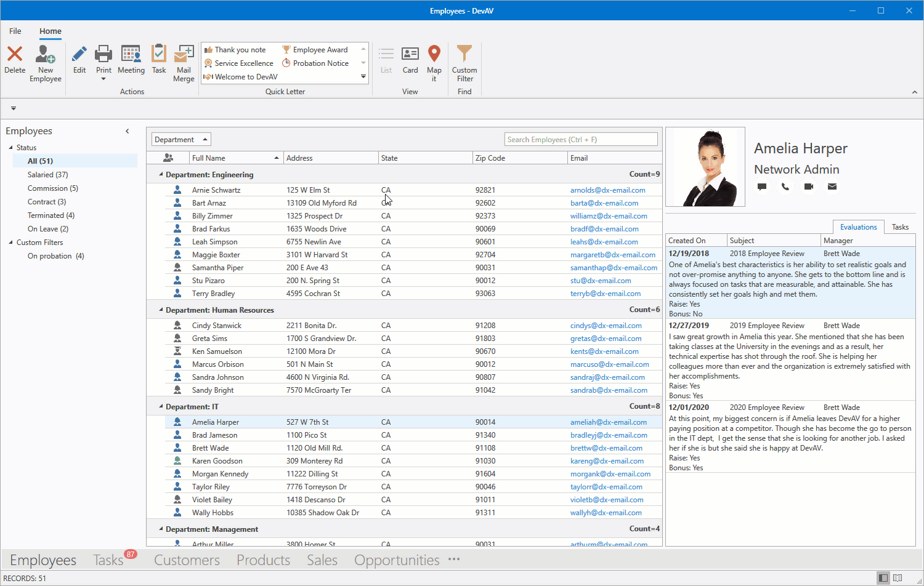Start a video call from Amelia's profile
Image resolution: width=924 pixels, height=586 pixels.
click(808, 187)
